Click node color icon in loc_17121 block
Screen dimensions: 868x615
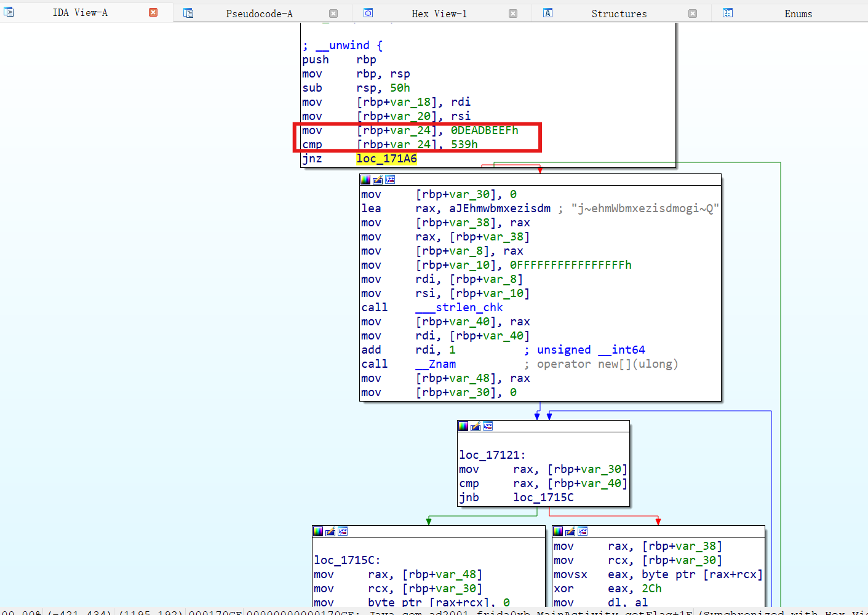tap(463, 426)
